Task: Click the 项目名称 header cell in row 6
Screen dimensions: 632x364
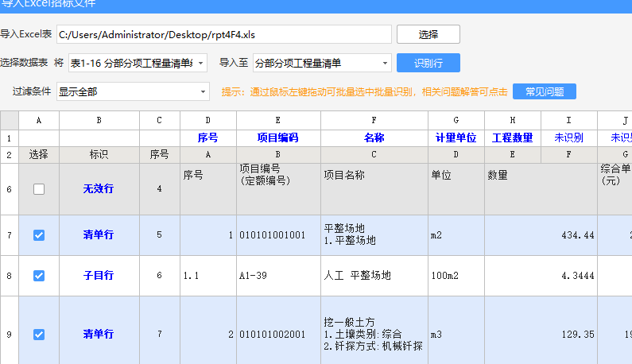Action: (374, 189)
